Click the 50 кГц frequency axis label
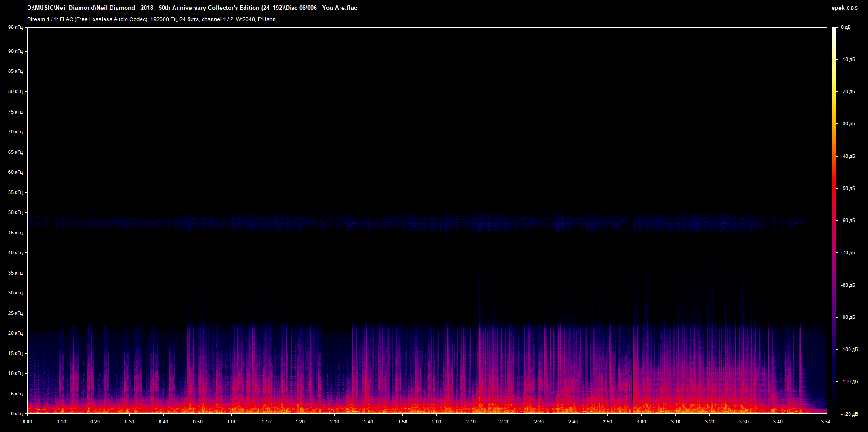868x432 pixels. tap(15, 213)
